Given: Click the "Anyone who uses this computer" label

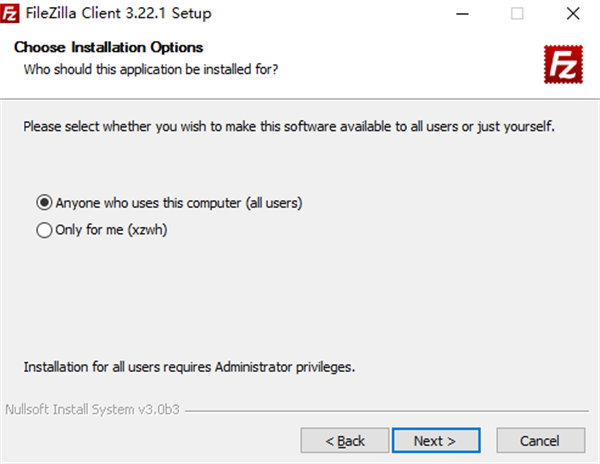Looking at the screenshot, I should (179, 202).
